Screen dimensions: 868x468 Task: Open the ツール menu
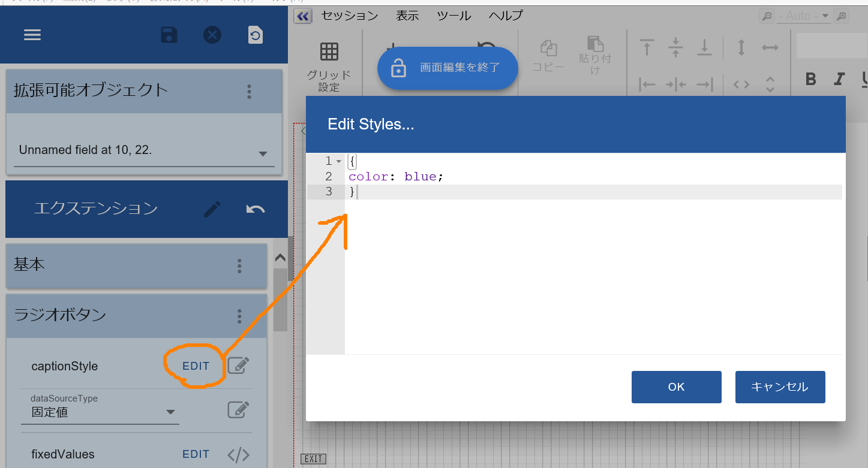[x=454, y=16]
